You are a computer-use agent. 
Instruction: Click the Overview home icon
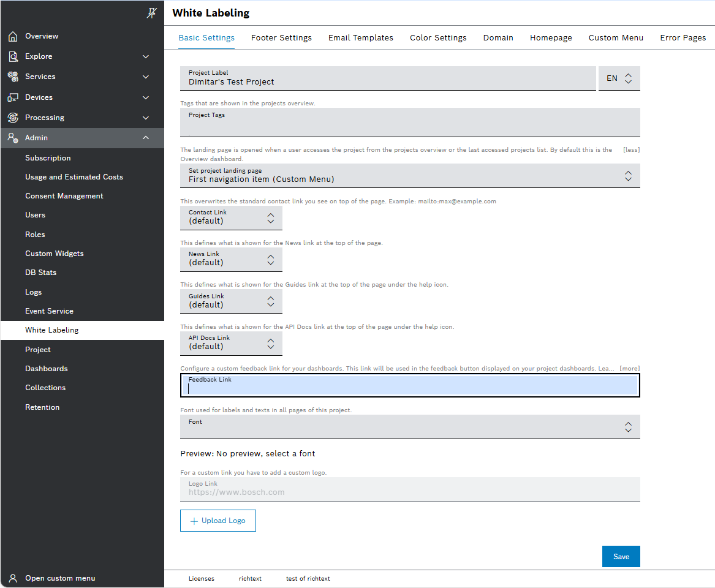(x=13, y=37)
